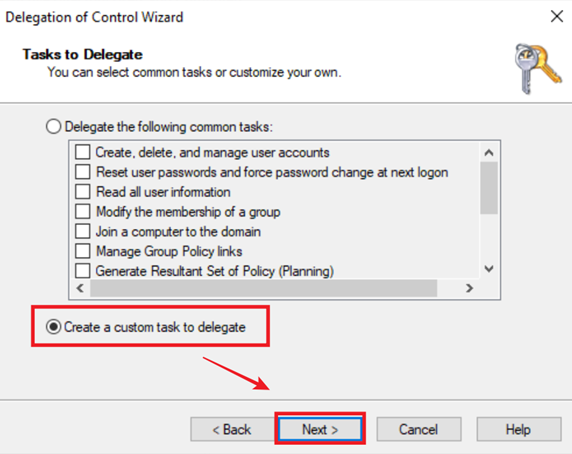Cancel the delegation wizard

click(x=419, y=429)
